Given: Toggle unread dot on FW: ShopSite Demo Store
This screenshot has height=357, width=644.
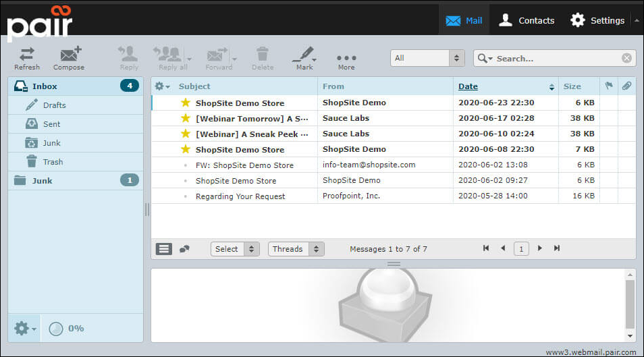Looking at the screenshot, I should coord(186,165).
